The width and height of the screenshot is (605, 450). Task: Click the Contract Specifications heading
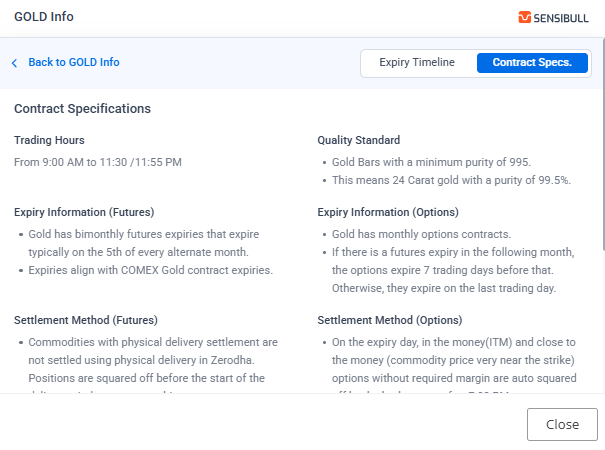(x=82, y=108)
